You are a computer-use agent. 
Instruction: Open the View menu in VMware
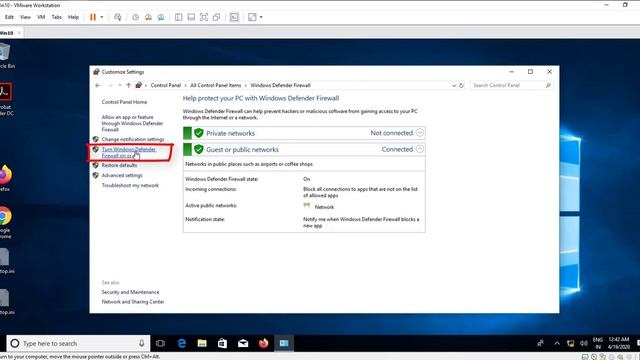pos(25,17)
